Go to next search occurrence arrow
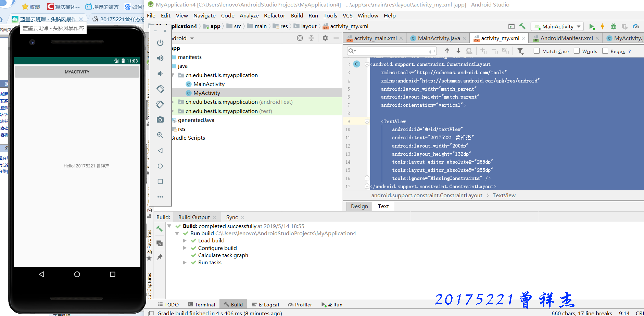Image resolution: width=644 pixels, height=316 pixels. (458, 51)
